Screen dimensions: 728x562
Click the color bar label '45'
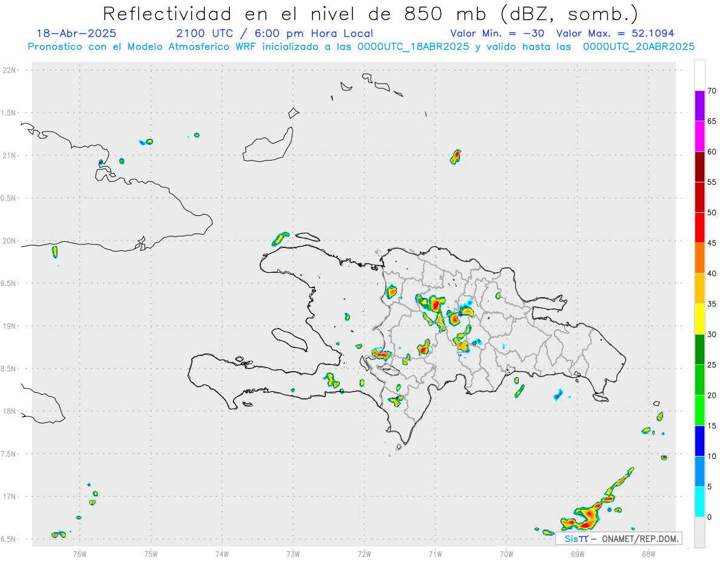pyautogui.click(x=712, y=243)
